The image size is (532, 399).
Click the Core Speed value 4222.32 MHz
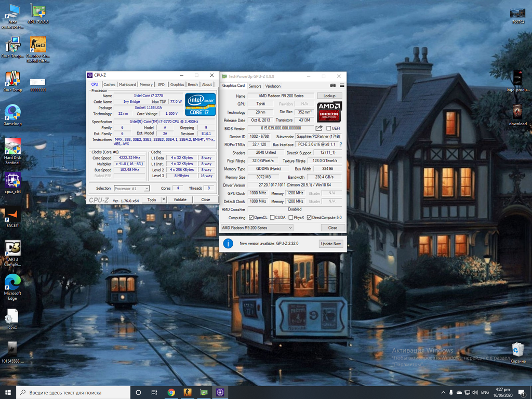point(129,158)
